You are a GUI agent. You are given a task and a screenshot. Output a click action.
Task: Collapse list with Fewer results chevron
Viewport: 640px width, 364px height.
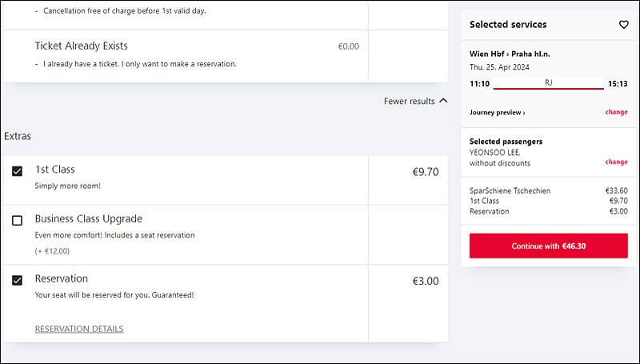(443, 101)
